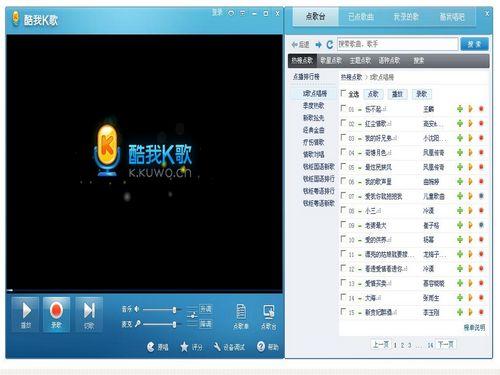Switch to the fourth top tab 酷我唱吧

tap(452, 17)
